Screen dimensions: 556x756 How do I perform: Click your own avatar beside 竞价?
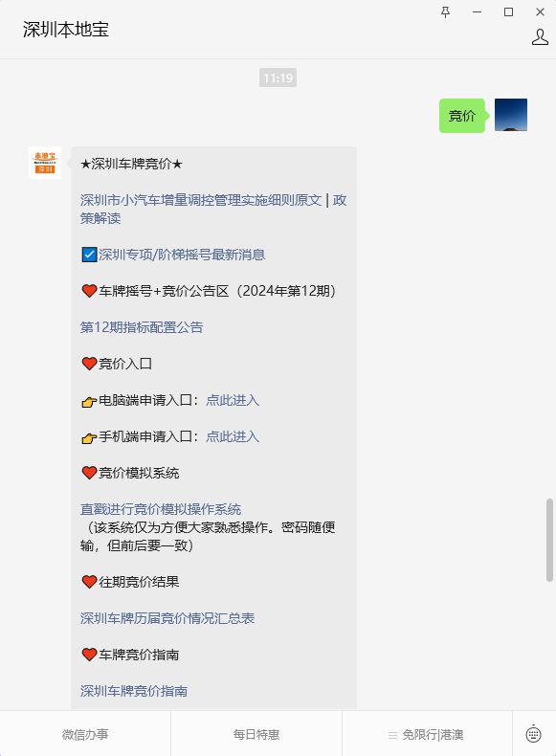click(511, 115)
